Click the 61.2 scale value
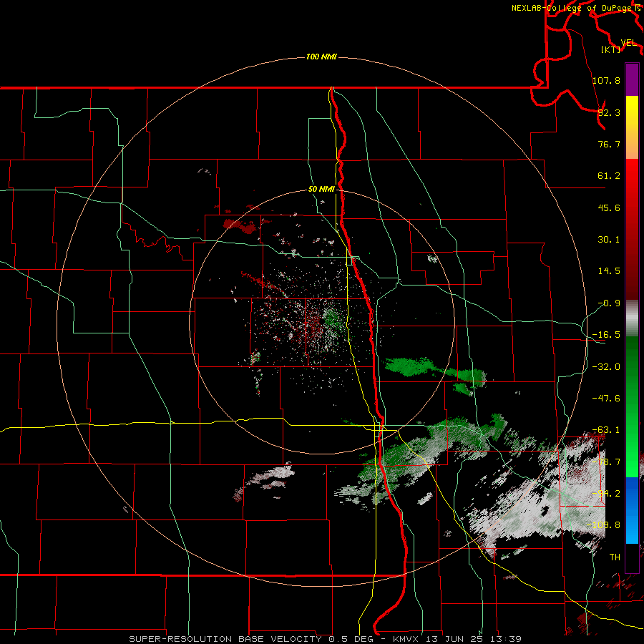The height and width of the screenshot is (644, 644). click(x=609, y=176)
